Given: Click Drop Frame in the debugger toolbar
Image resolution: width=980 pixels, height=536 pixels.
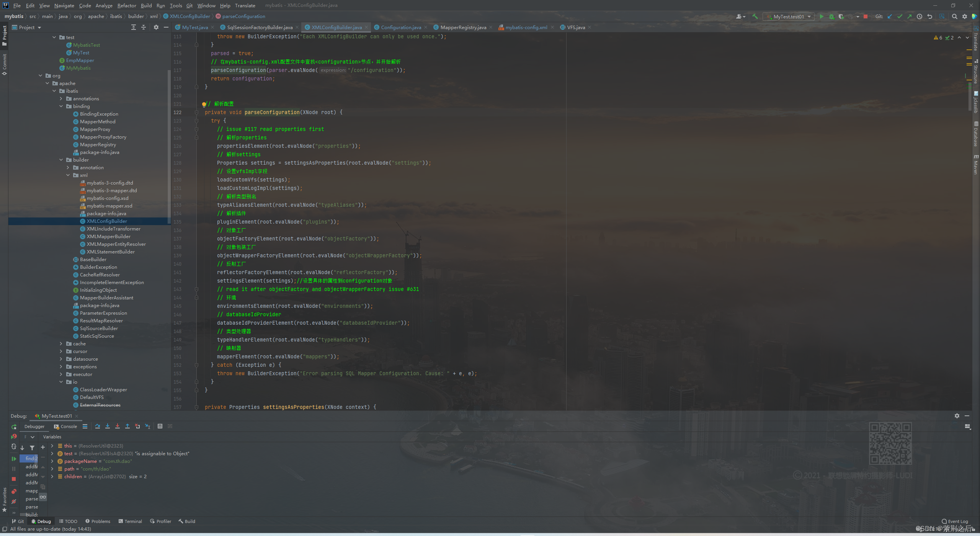Looking at the screenshot, I should click(x=137, y=426).
